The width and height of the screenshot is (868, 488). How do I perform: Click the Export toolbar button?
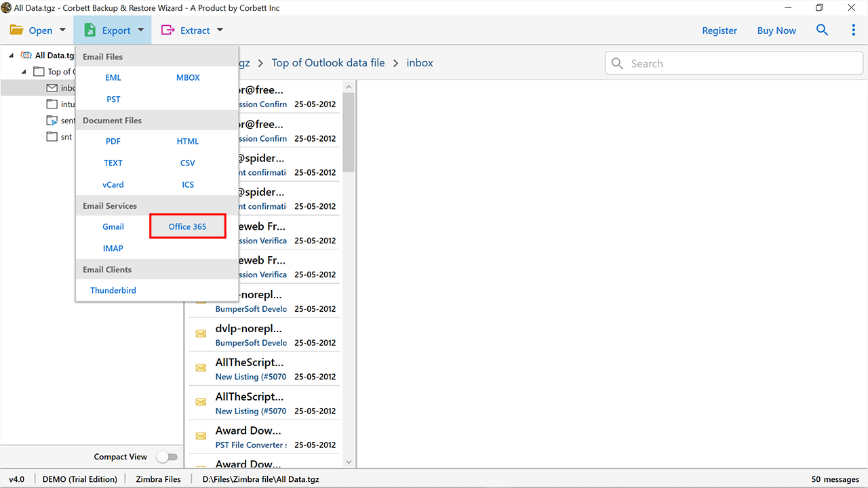[113, 30]
